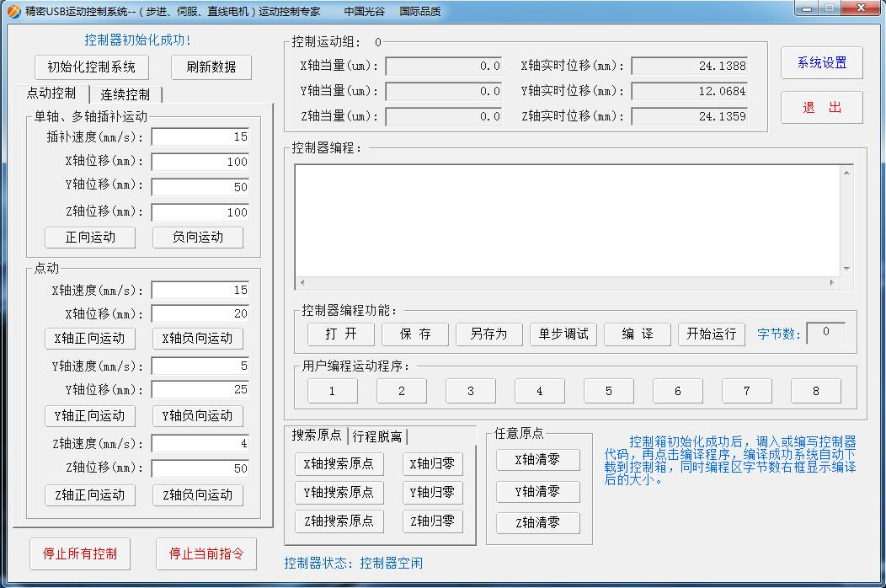Viewport: 886px width, 588px height.
Task: Click the orange app icon in title bar
Action: pos(13,11)
